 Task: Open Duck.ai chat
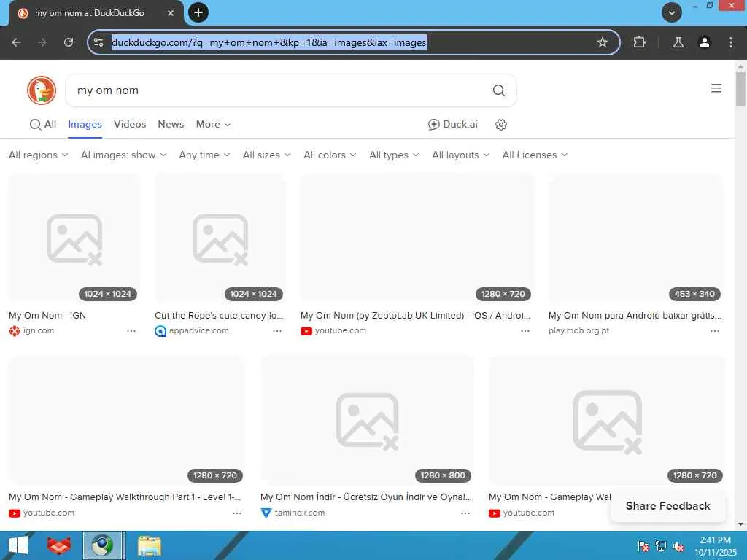point(452,124)
